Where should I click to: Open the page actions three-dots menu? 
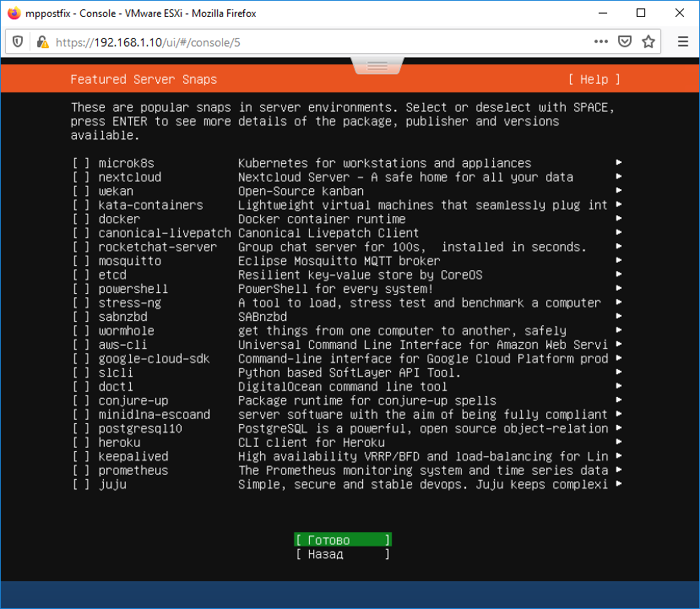601,42
